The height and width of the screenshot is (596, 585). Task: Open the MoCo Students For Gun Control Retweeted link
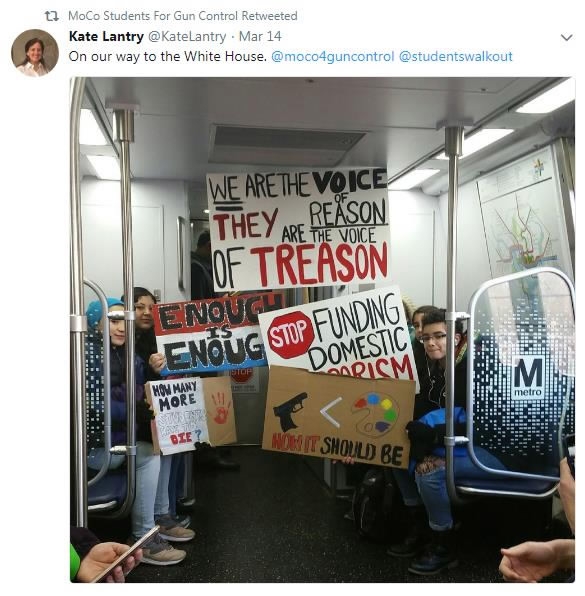(x=182, y=16)
